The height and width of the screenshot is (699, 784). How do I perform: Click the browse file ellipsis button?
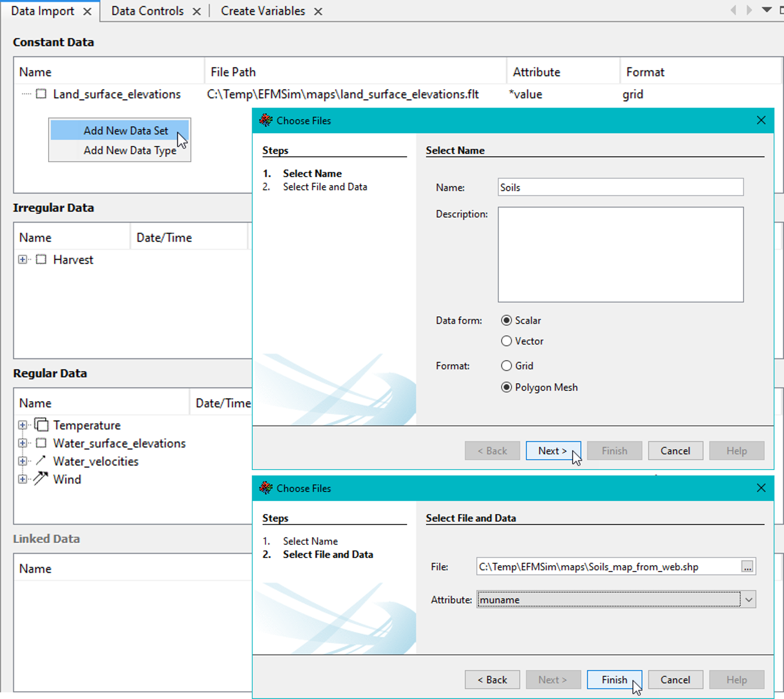point(747,567)
